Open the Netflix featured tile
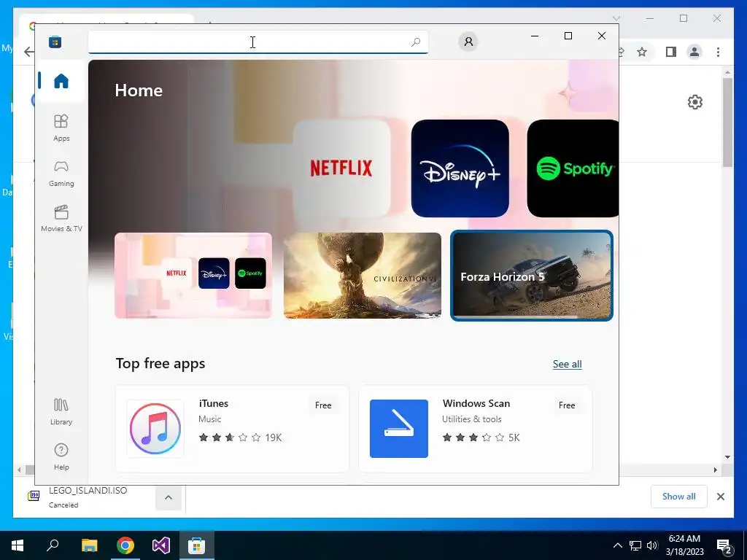Screen dimensions: 747x560 tap(341, 168)
